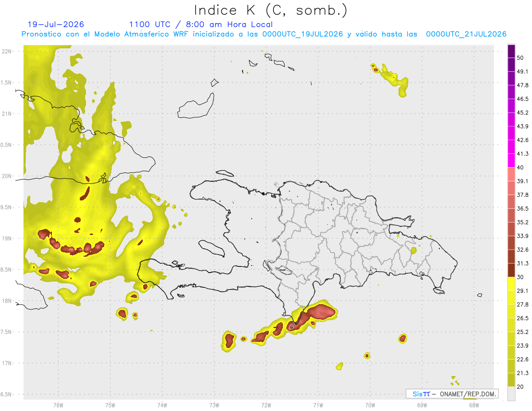Image resolution: width=532 pixels, height=411 pixels.
Task: Click the colorbar value 39.1
Action: point(523,181)
